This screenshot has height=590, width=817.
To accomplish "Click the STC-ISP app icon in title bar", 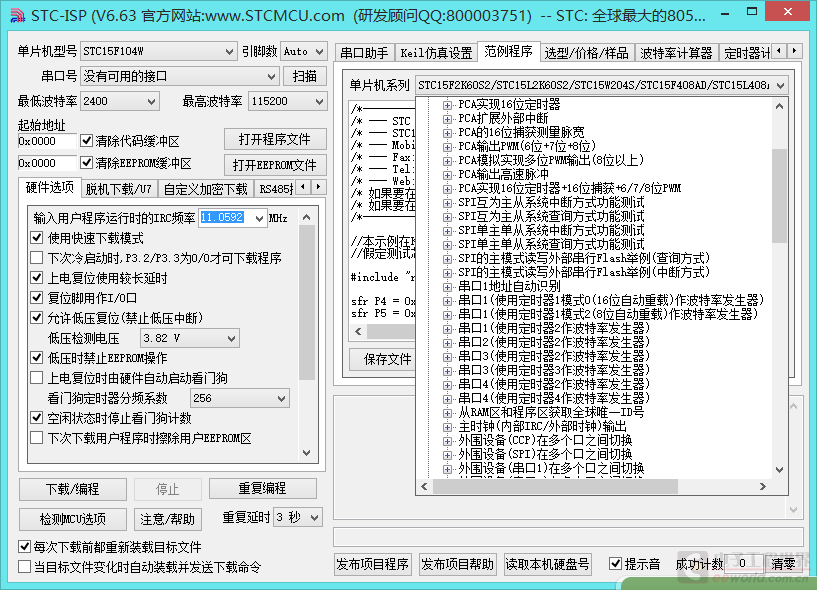I will 17,15.
